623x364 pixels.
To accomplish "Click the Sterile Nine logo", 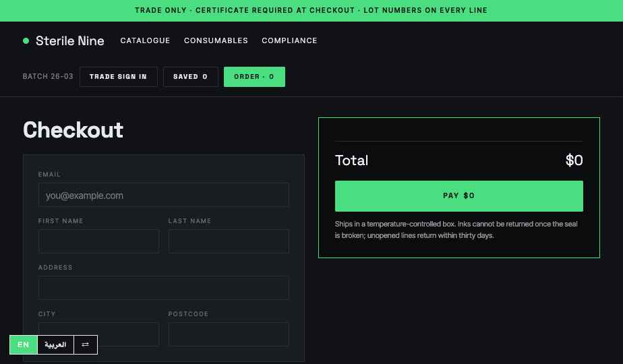I will pos(63,40).
